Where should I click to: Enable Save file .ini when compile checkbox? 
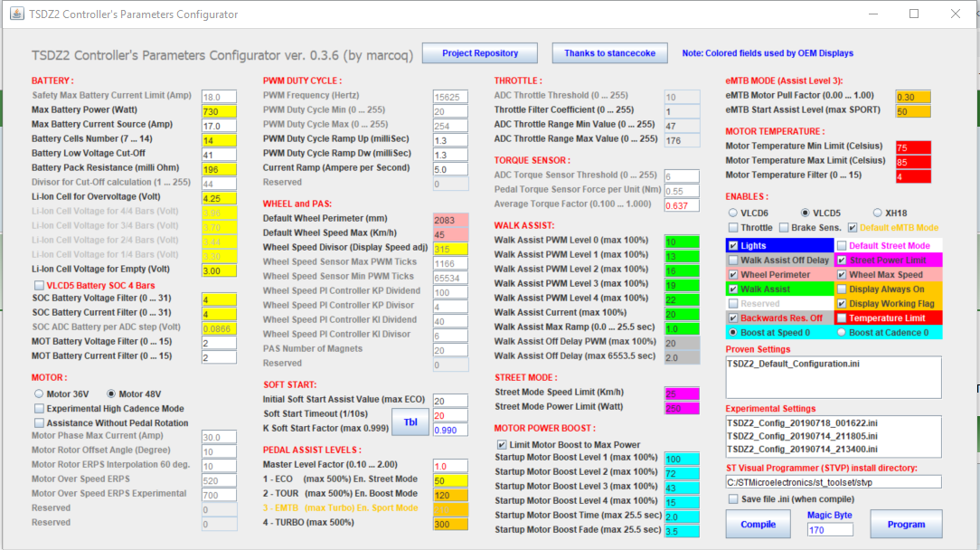pyautogui.click(x=733, y=499)
